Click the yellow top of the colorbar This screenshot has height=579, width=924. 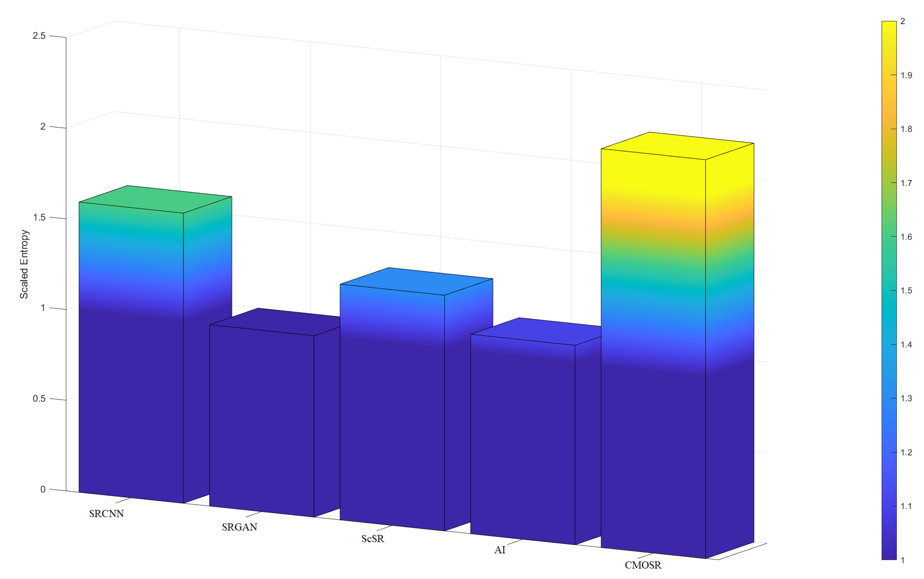(889, 29)
